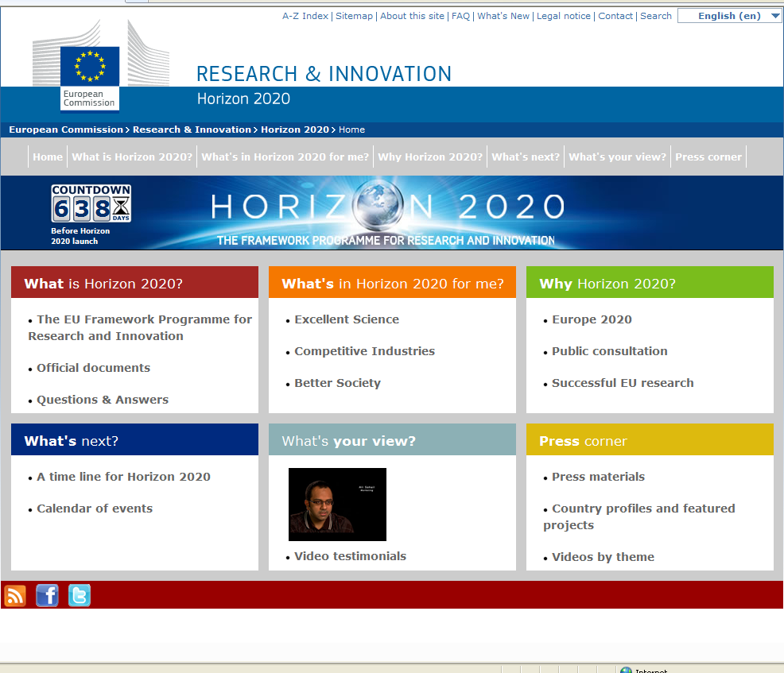Open 'The EU Framework Programme for Research and Innovation'
Viewport: 784px width, 673px height.
[x=140, y=327]
